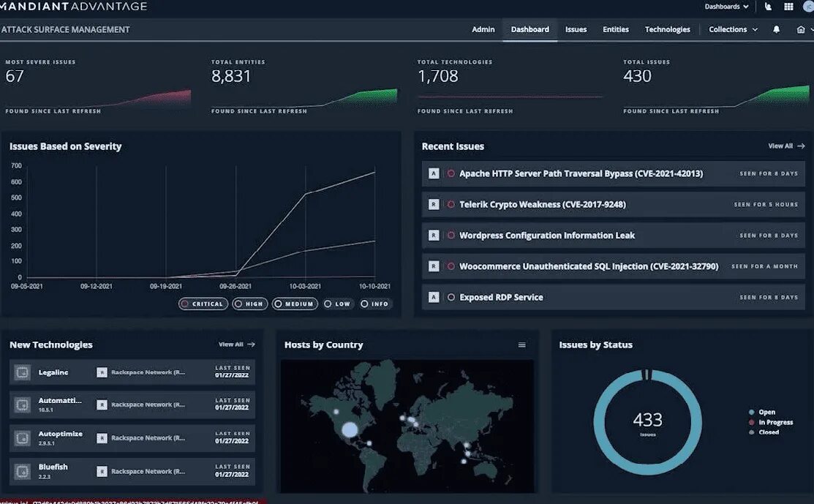
Task: Click the Rackspace badge in Legalinc row
Action: (x=102, y=372)
